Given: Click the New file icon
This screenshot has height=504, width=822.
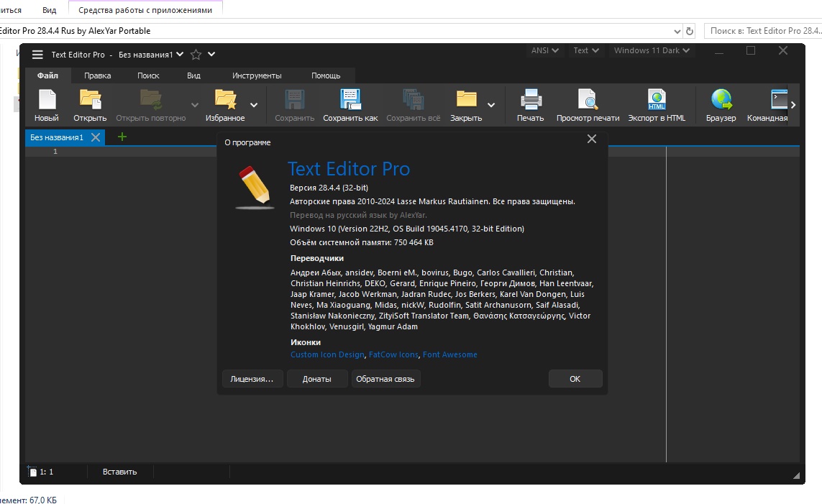Looking at the screenshot, I should (x=47, y=99).
